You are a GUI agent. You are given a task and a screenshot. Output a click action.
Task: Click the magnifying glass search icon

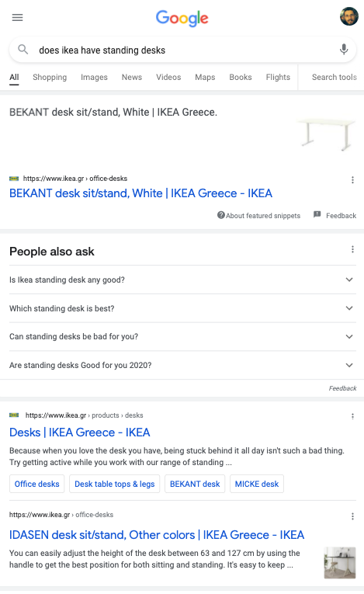(x=23, y=49)
